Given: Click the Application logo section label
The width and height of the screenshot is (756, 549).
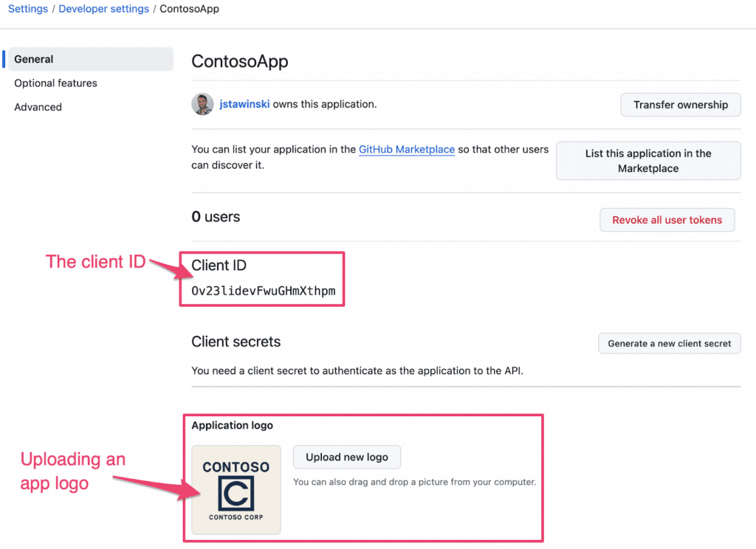Looking at the screenshot, I should pos(232,425).
